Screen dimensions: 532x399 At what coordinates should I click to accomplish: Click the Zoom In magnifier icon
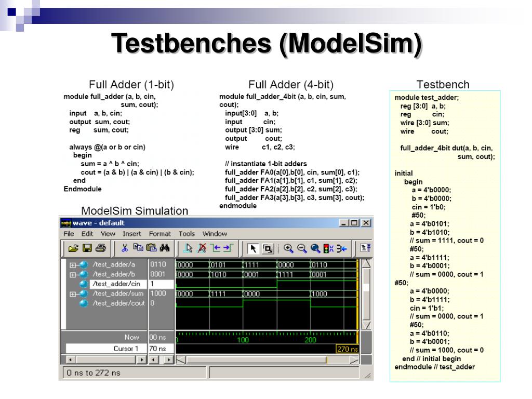click(x=288, y=249)
